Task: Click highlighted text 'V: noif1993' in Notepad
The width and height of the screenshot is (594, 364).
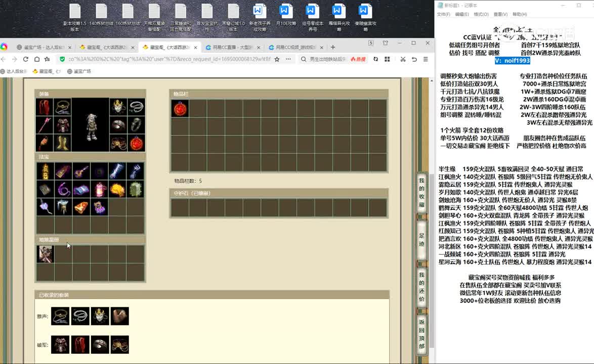Action: point(512,61)
